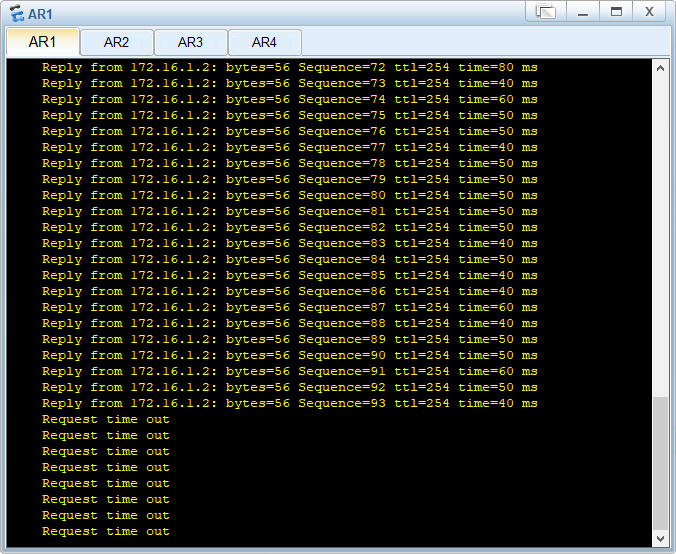676x554 pixels.
Task: Click the reply line with Sequence=88
Action: click(290, 323)
